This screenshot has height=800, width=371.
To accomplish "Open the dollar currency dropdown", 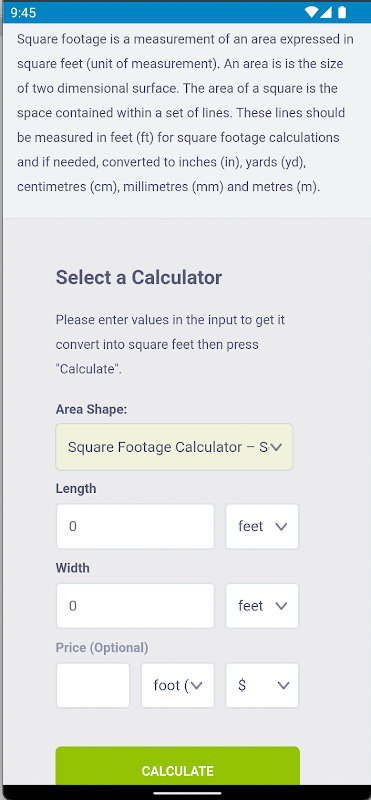I will coord(262,686).
